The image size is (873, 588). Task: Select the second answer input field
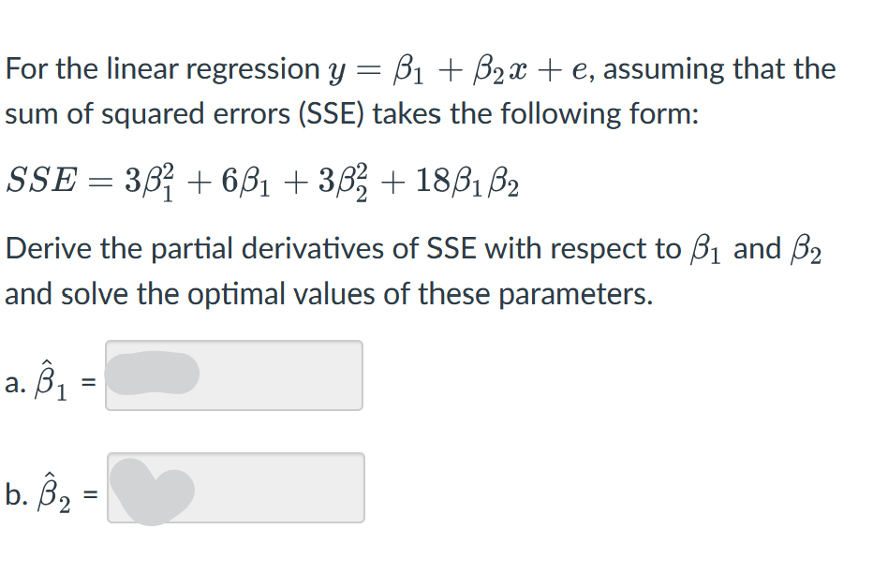tap(236, 489)
